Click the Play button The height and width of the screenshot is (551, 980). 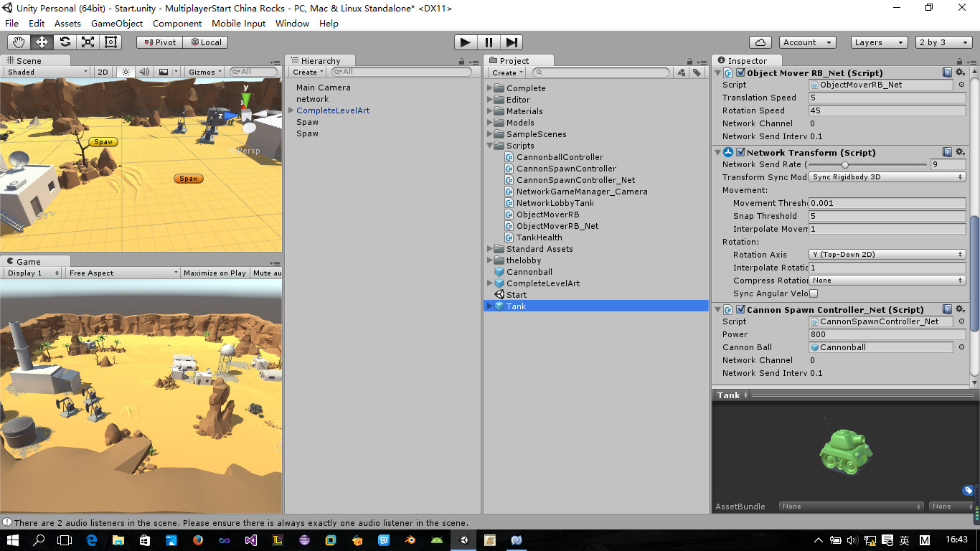pos(466,42)
